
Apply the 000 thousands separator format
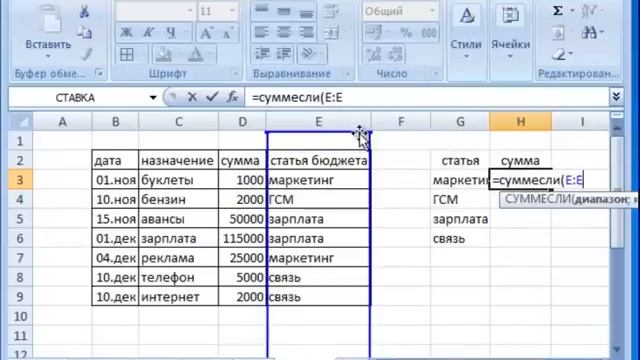428,33
